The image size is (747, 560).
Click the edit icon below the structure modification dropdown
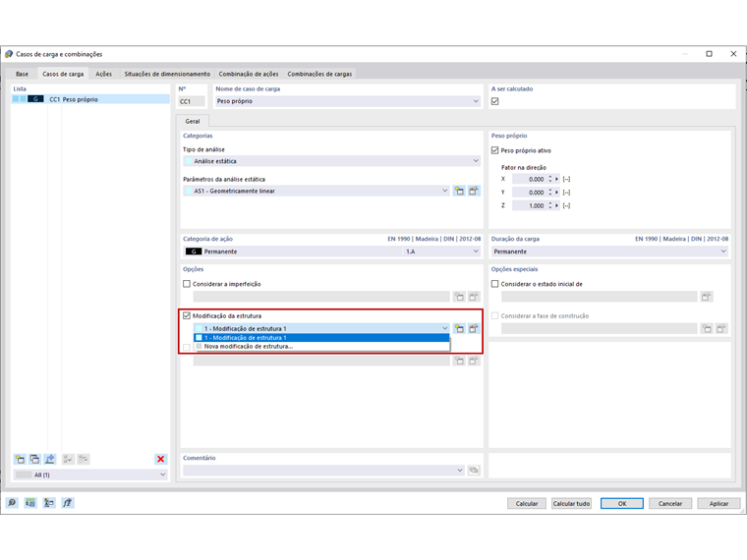[474, 361]
